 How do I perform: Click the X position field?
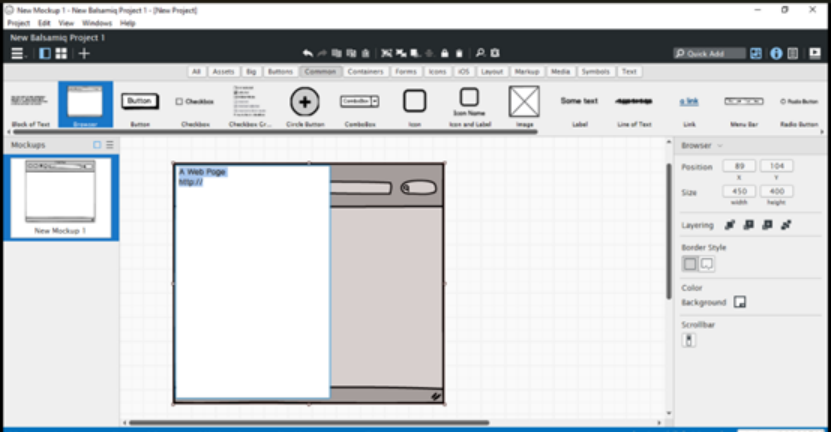pos(739,166)
